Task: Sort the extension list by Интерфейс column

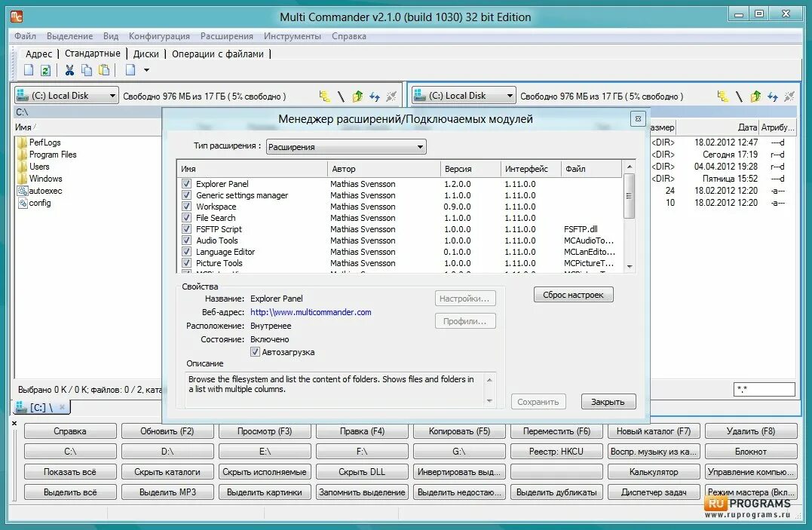Action: tap(531, 168)
